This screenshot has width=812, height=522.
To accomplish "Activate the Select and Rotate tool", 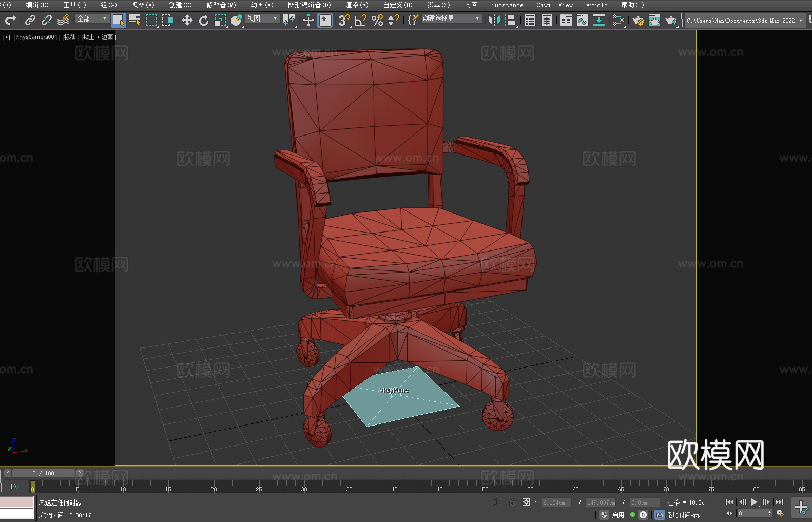I will [204, 20].
